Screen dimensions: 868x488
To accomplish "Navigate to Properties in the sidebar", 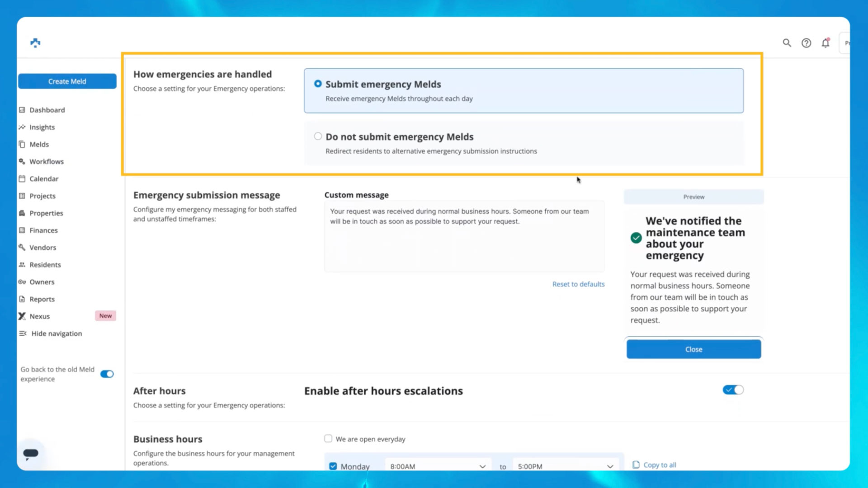I will (46, 213).
